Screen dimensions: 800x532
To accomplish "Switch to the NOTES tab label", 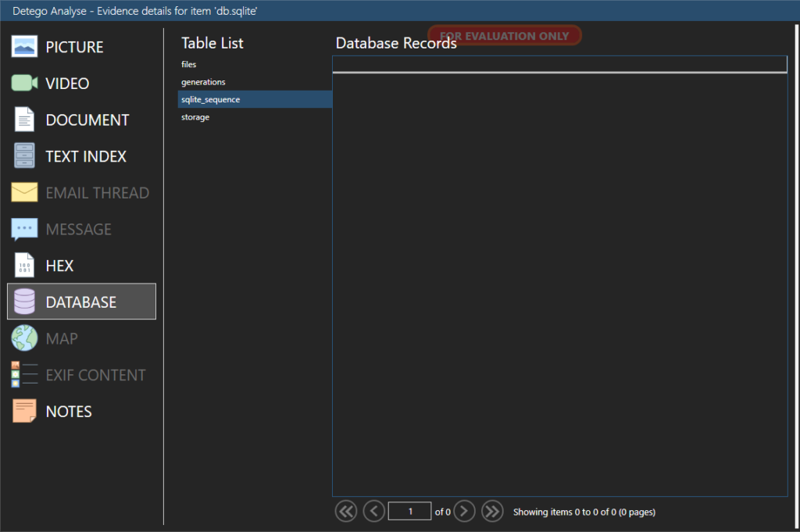I will coord(69,412).
